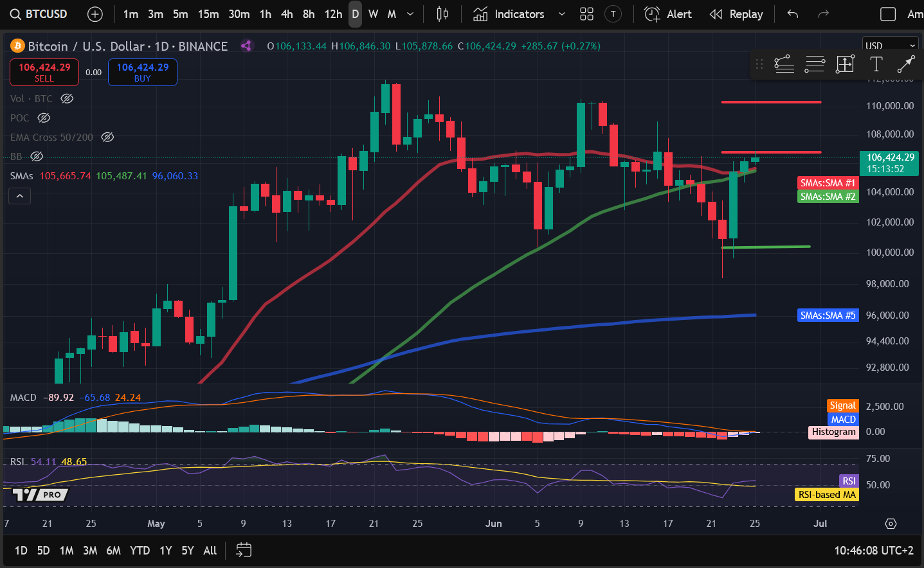
Task: Show the BB indicator
Action: [x=37, y=156]
